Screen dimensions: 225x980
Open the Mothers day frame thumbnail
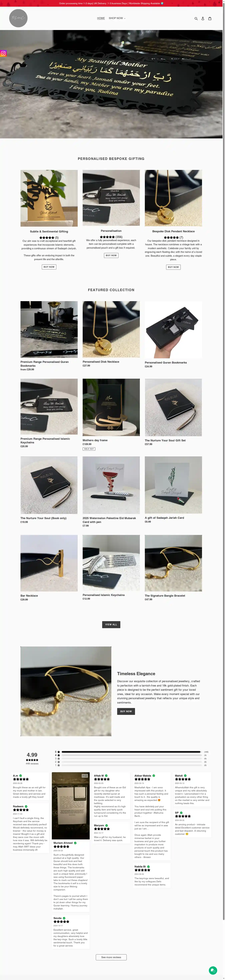111,407
